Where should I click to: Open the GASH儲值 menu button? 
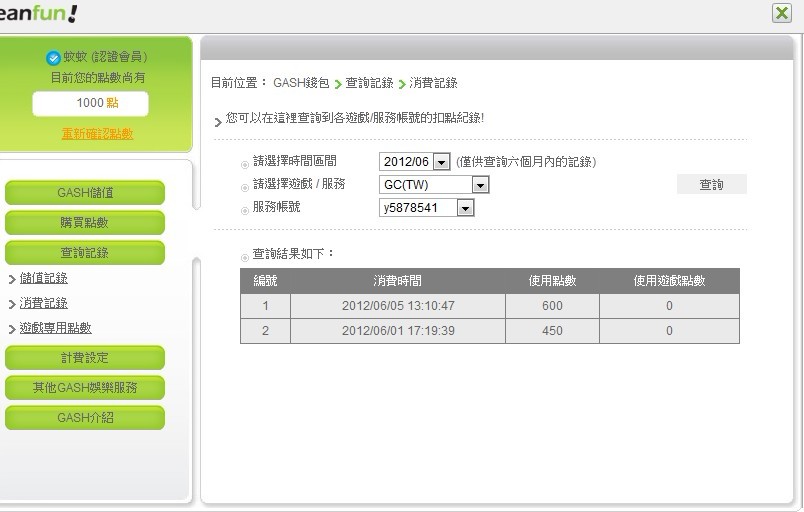click(x=85, y=193)
